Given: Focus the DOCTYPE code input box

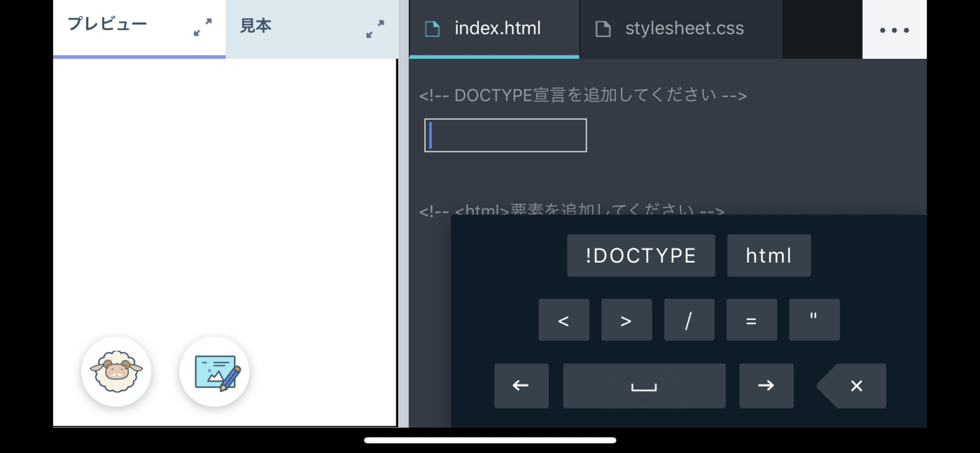Looking at the screenshot, I should pos(505,135).
